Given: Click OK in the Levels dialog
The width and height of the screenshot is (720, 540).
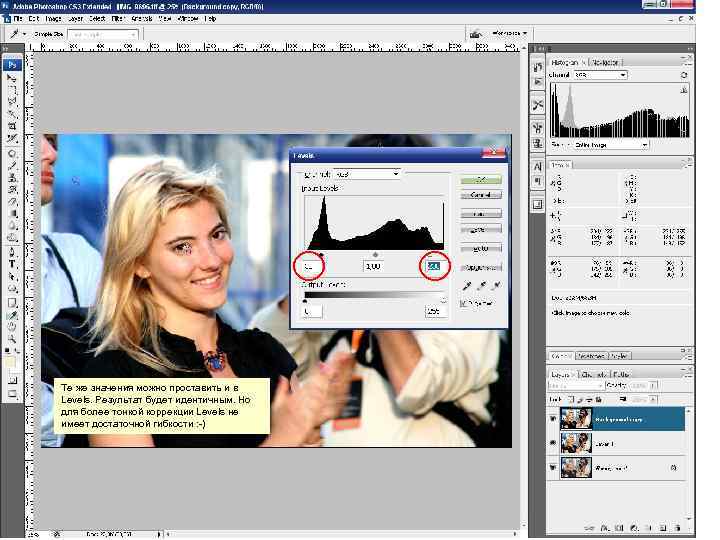Looking at the screenshot, I should click(x=481, y=180).
